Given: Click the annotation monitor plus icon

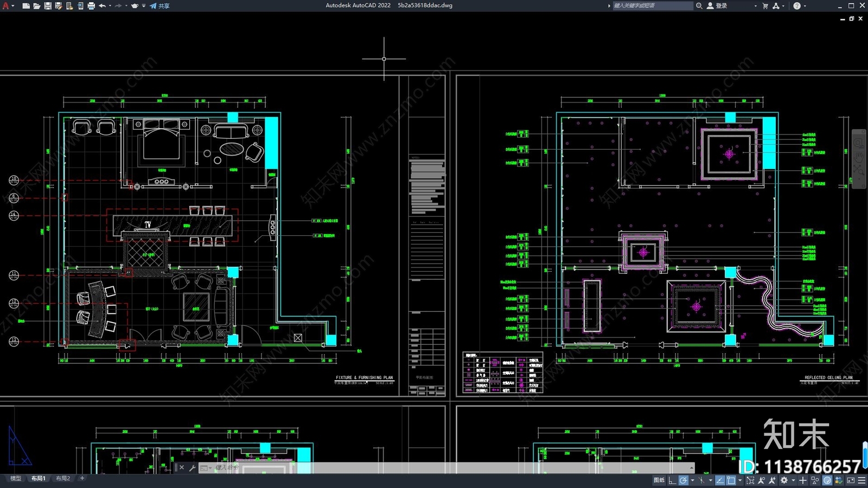Looking at the screenshot, I should [803, 480].
